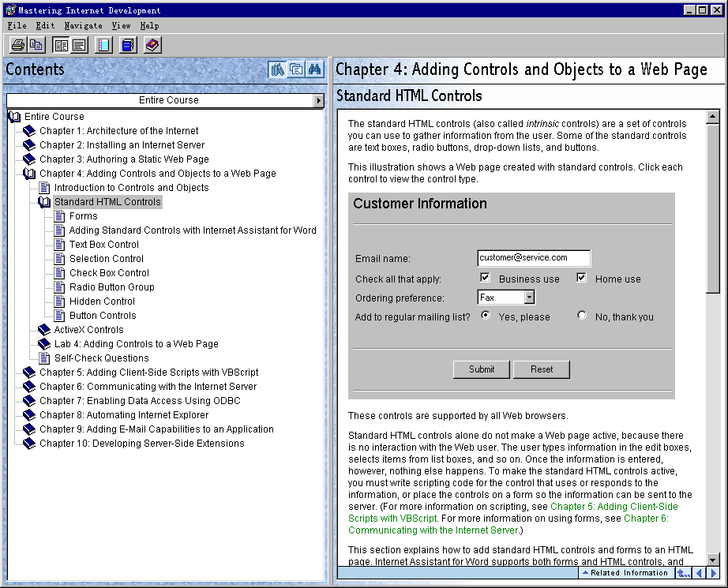Image resolution: width=728 pixels, height=588 pixels.
Task: Click the up-level navigation arrow icon
Action: [x=683, y=573]
